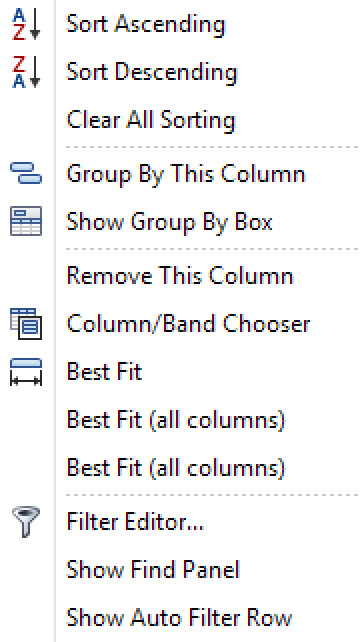
Task: Select Clear All Sorting
Action: 151,120
